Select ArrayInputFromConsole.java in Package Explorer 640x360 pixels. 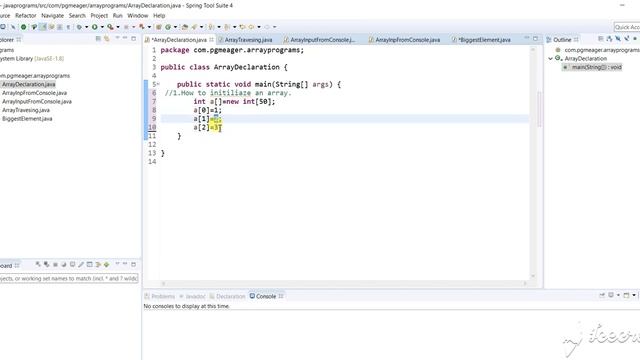tap(37, 102)
